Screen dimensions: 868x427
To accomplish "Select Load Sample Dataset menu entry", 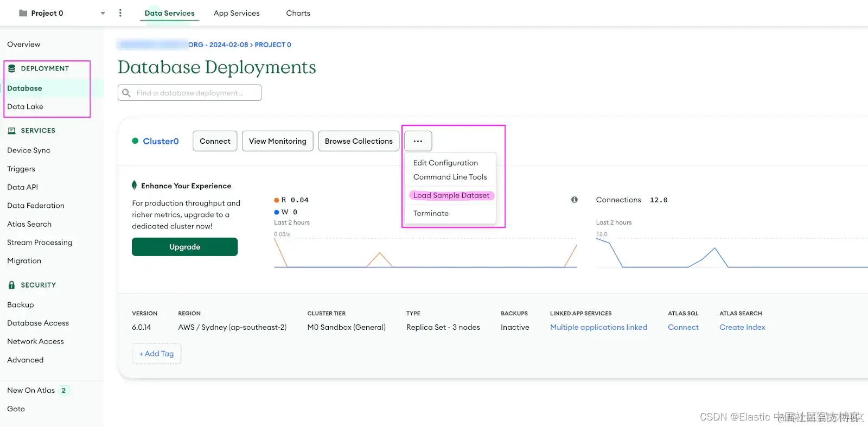I will [x=451, y=195].
